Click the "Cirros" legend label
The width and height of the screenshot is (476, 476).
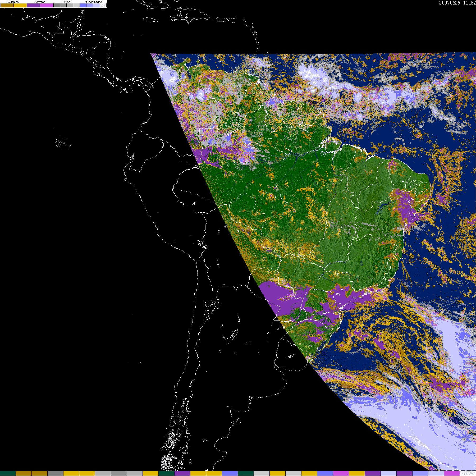(x=66, y=2)
